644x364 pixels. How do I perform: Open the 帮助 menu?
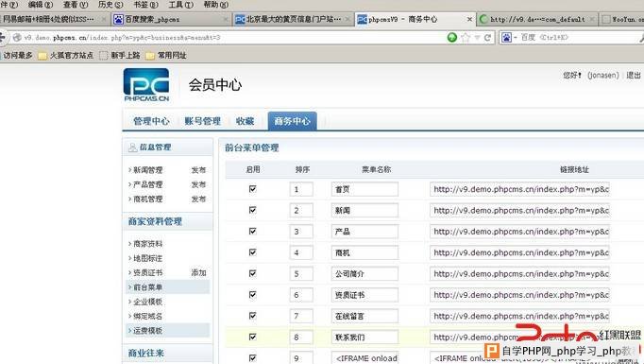216,5
